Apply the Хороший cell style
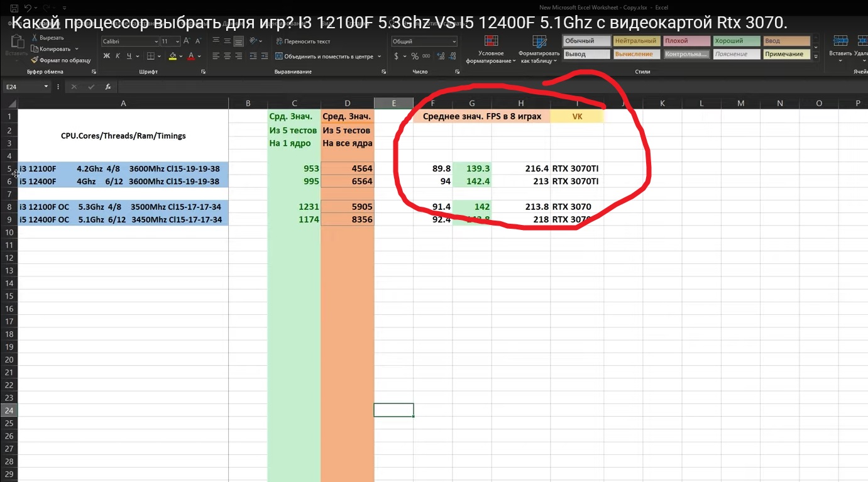This screenshot has width=868, height=482. pyautogui.click(x=737, y=41)
